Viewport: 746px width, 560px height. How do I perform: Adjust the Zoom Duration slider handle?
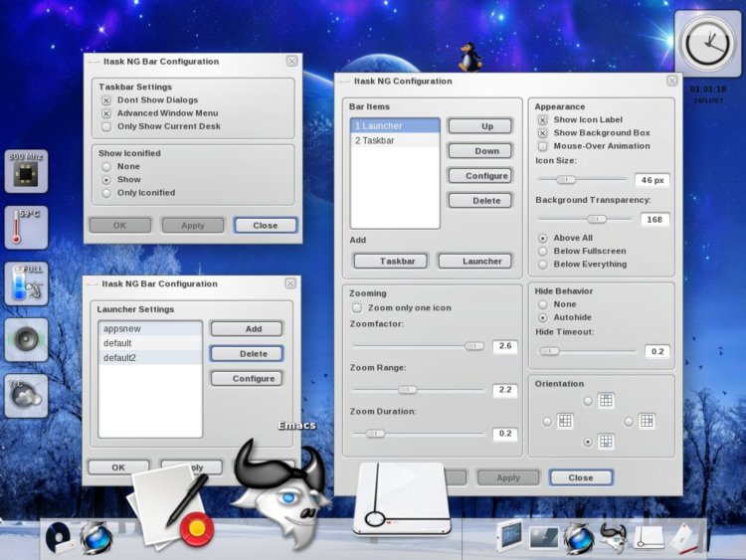pyautogui.click(x=375, y=434)
